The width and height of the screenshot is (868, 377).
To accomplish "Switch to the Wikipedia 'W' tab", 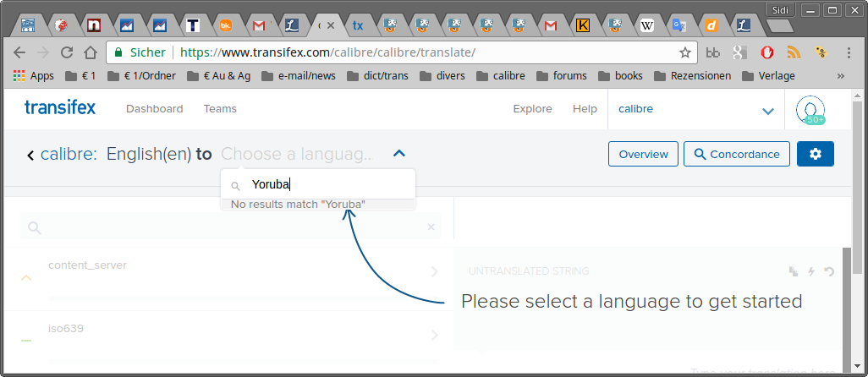I will (x=646, y=25).
